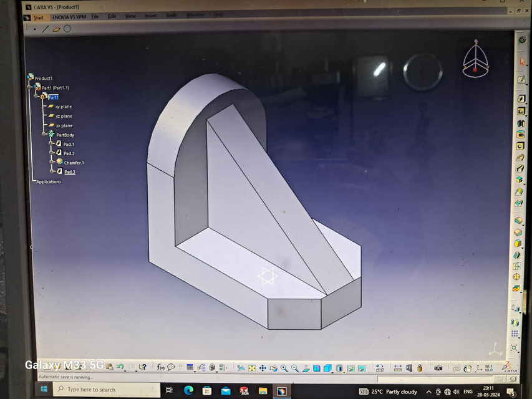The height and width of the screenshot is (399, 532).
Task: Select the Rotate view icon
Action: tap(274, 367)
